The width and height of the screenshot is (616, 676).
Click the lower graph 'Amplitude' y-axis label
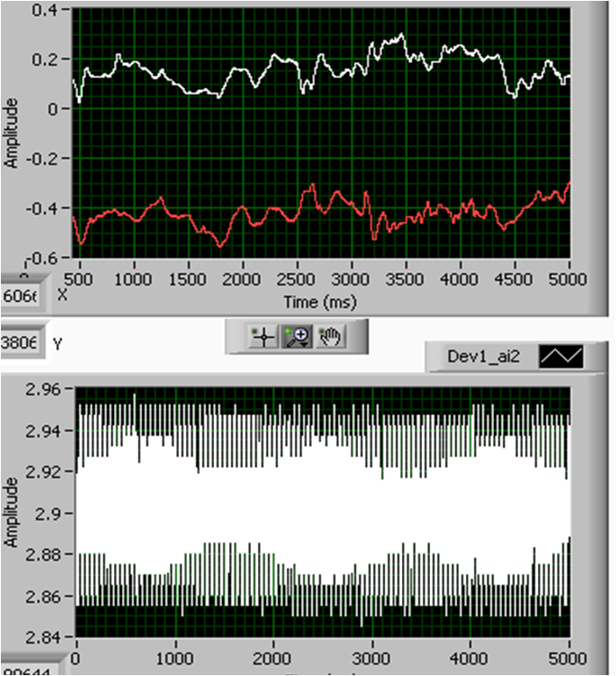tap(12, 512)
